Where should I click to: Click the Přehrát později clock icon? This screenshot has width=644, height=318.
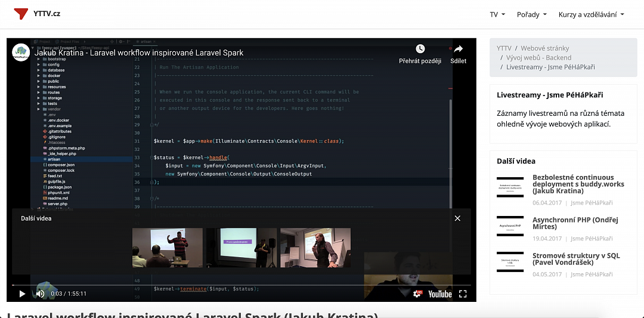420,49
